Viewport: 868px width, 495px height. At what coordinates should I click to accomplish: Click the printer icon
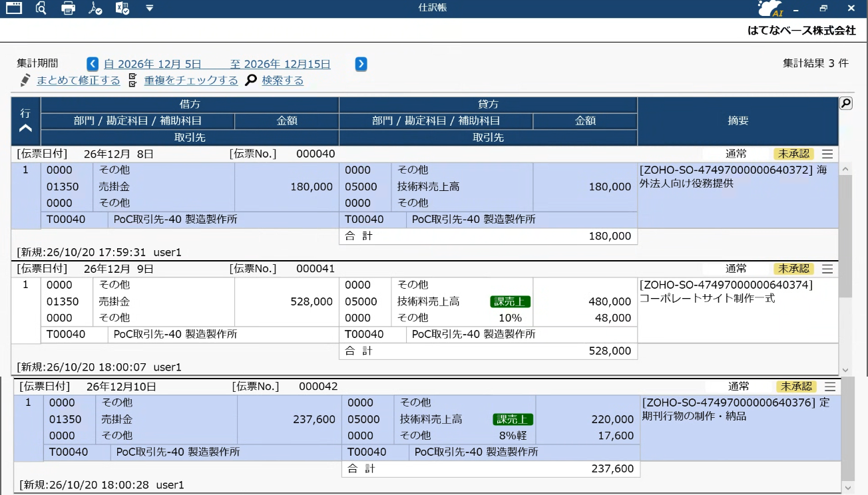coord(68,8)
